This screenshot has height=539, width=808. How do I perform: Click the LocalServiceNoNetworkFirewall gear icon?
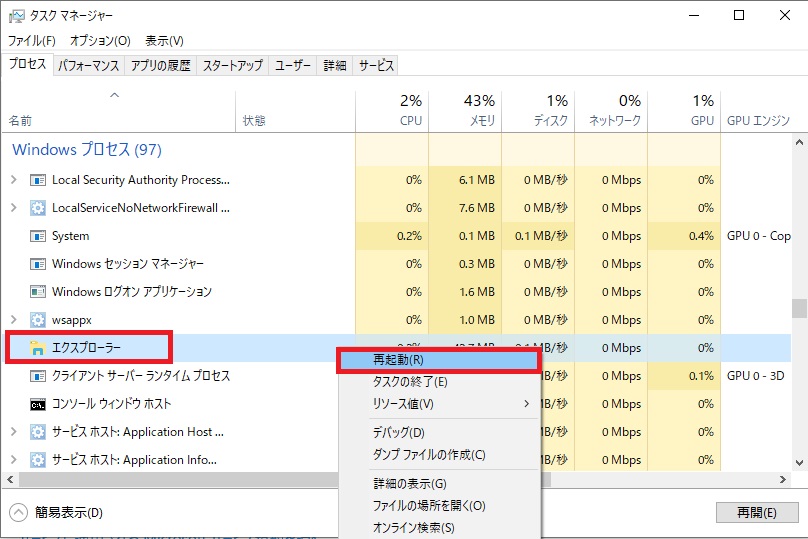coord(38,208)
